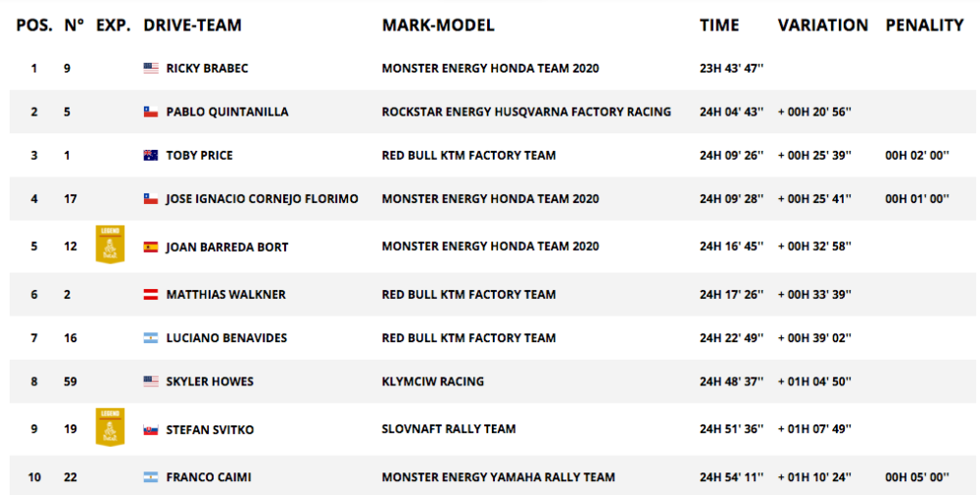980x495 pixels.
Task: Select Franco Caimi's name
Action: [x=208, y=477]
